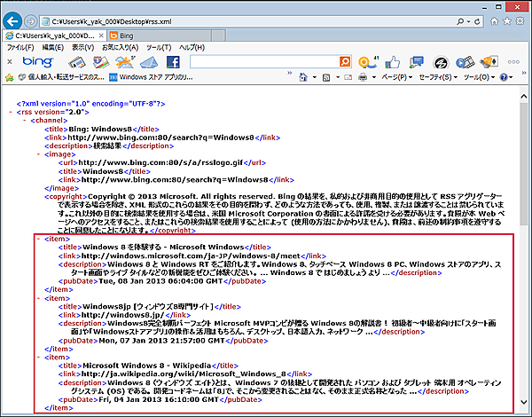The height and width of the screenshot is (417, 532).
Task: Click the Back navigation arrow button
Action: pyautogui.click(x=14, y=20)
